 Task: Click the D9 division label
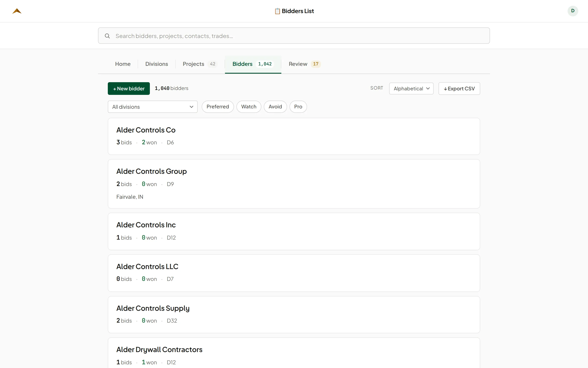pos(170,184)
